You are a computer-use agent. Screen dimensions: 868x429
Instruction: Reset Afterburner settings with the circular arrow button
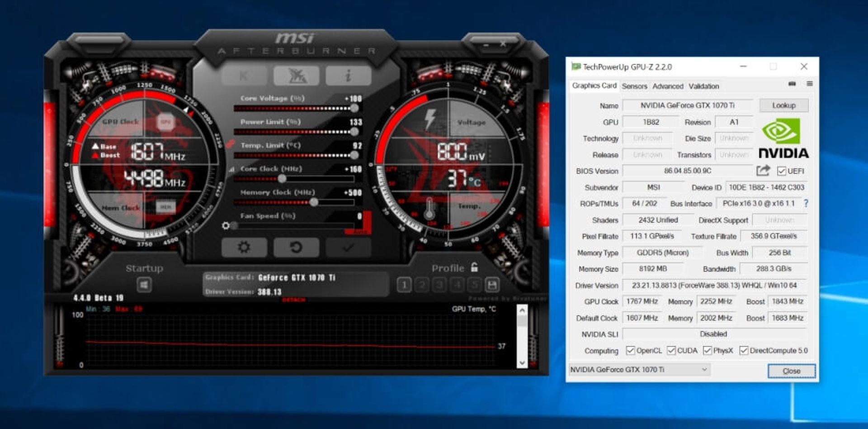[x=296, y=248]
